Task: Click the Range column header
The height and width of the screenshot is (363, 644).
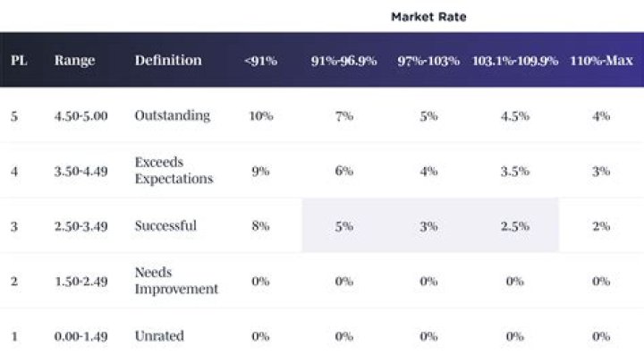Action: tap(74, 61)
